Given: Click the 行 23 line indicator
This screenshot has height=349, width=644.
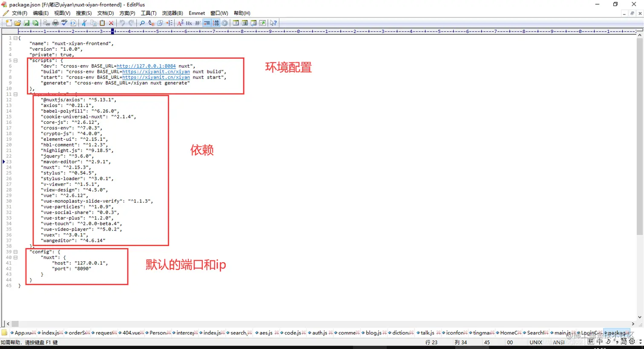Looking at the screenshot, I should [431, 342].
